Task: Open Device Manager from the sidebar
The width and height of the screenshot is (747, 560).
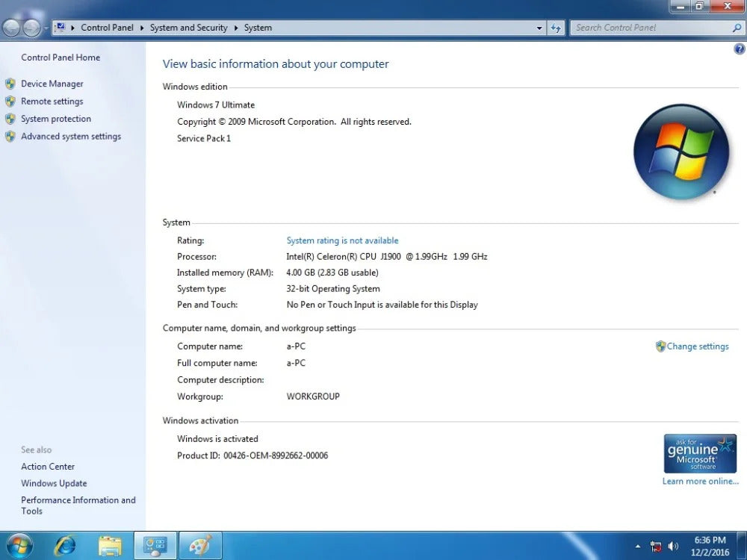Action: click(x=52, y=84)
